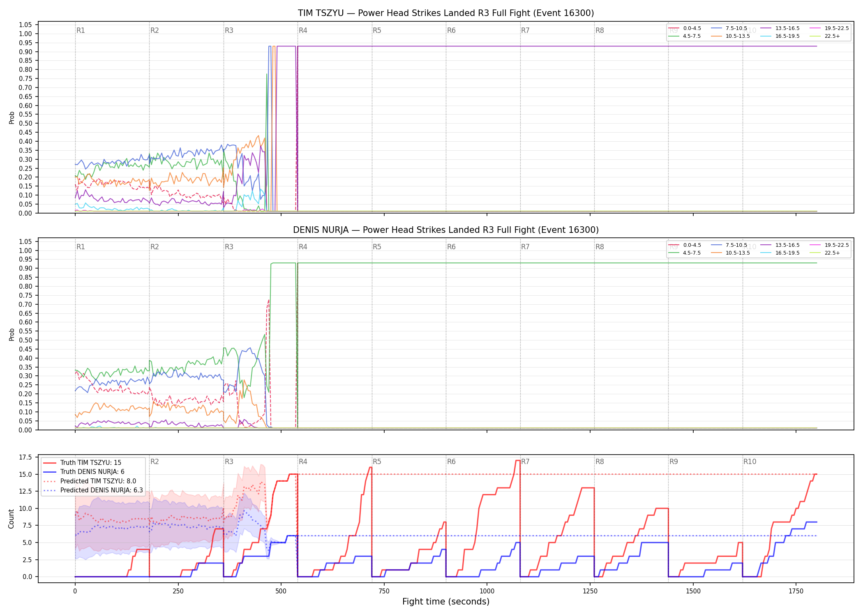Image resolution: width=863 pixels, height=616 pixels.
Task: Click the 1000 tick label on x-axis
Action: (487, 591)
